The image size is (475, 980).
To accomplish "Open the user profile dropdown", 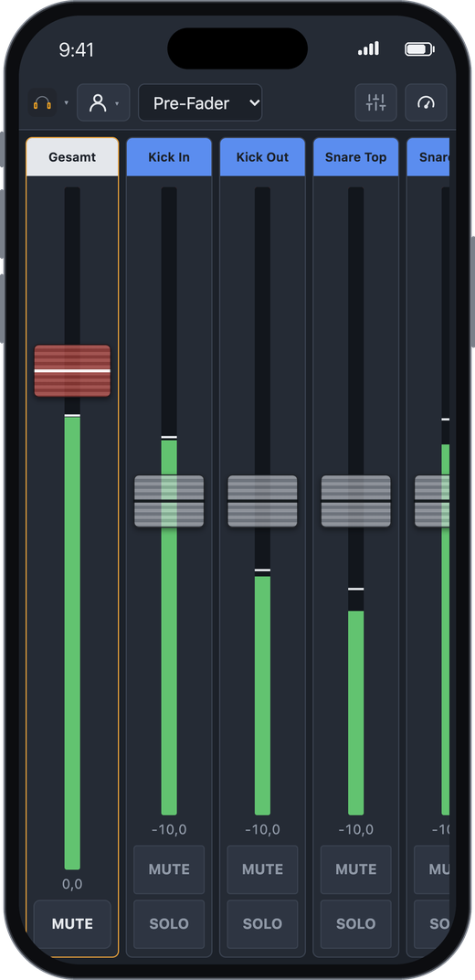I will coord(103,102).
